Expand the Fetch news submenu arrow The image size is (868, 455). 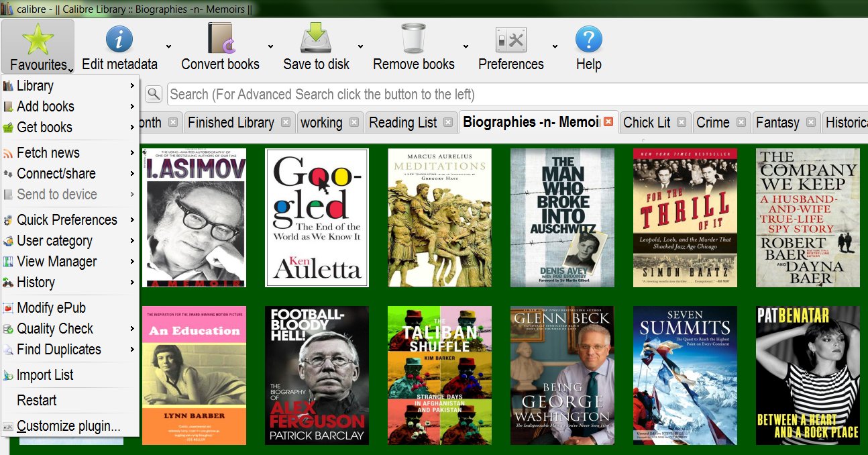click(x=133, y=153)
